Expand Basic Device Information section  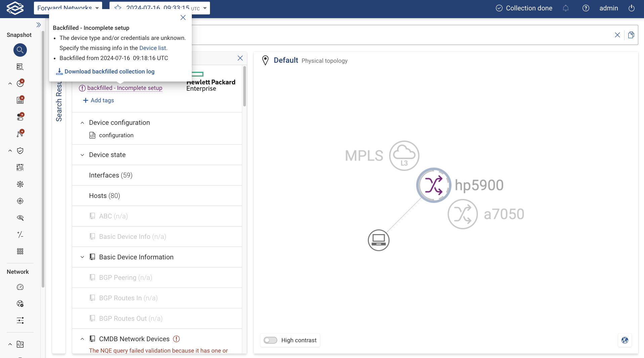tap(82, 257)
